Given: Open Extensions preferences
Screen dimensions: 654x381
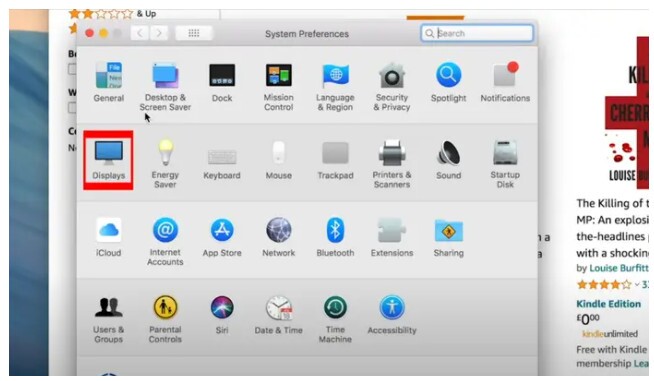Looking at the screenshot, I should [x=392, y=237].
